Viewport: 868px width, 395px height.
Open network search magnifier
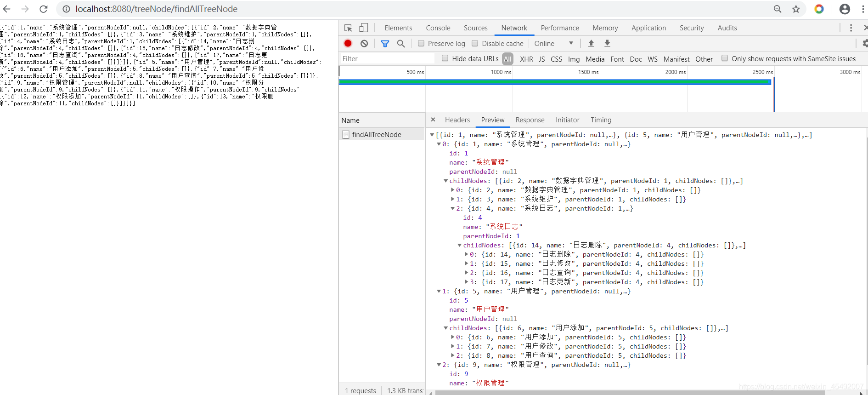[401, 43]
